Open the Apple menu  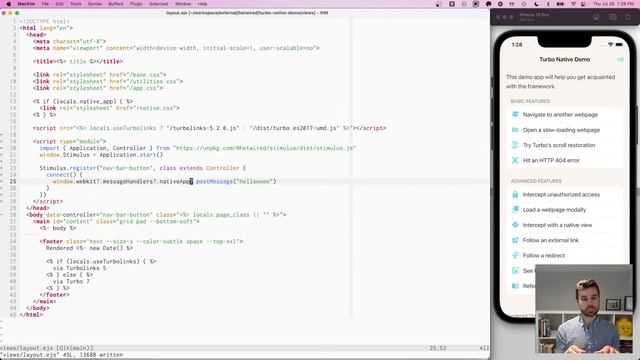tap(9, 4)
